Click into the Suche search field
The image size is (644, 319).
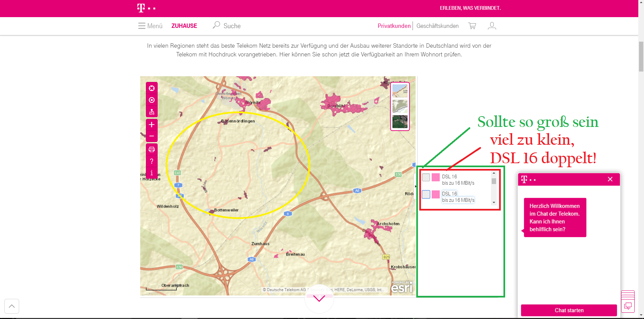coord(232,26)
